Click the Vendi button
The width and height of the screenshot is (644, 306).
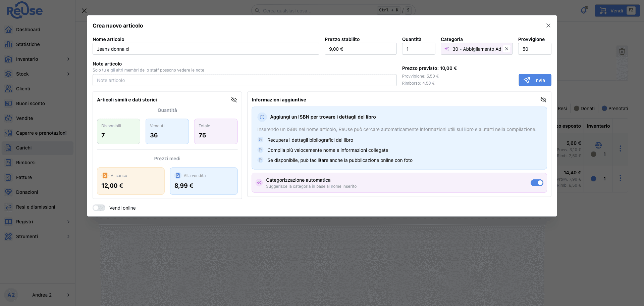(x=617, y=11)
